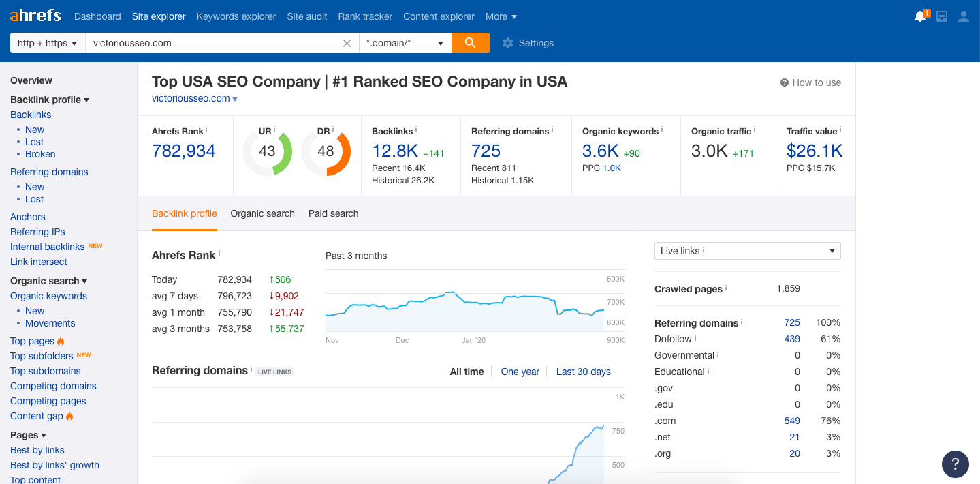Click the round help question mark button
Screen dimensions: 980x484
coord(955,464)
